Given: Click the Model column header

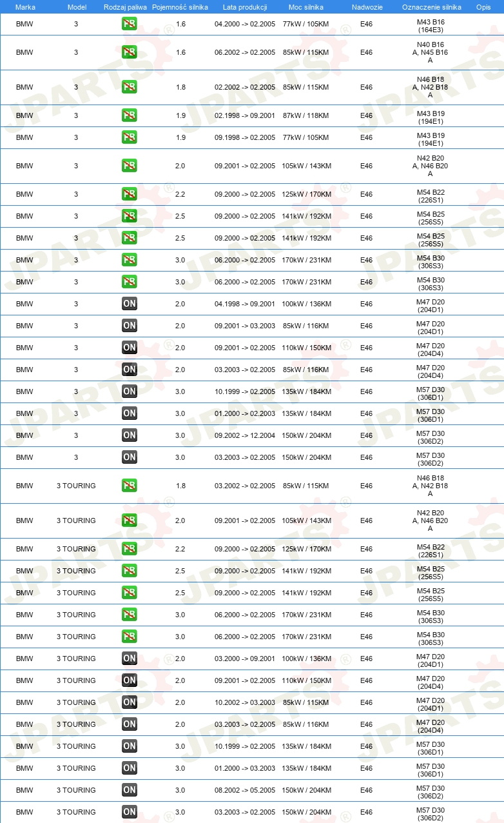Looking at the screenshot, I should [x=76, y=7].
